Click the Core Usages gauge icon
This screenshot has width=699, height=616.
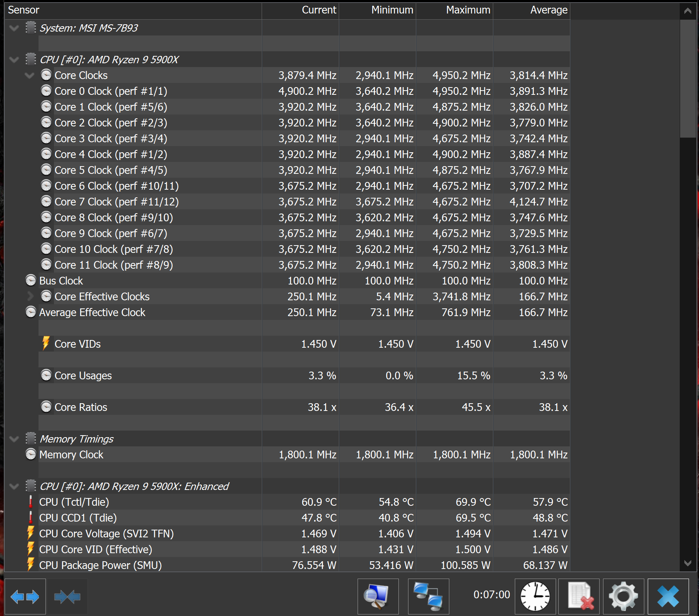point(46,375)
